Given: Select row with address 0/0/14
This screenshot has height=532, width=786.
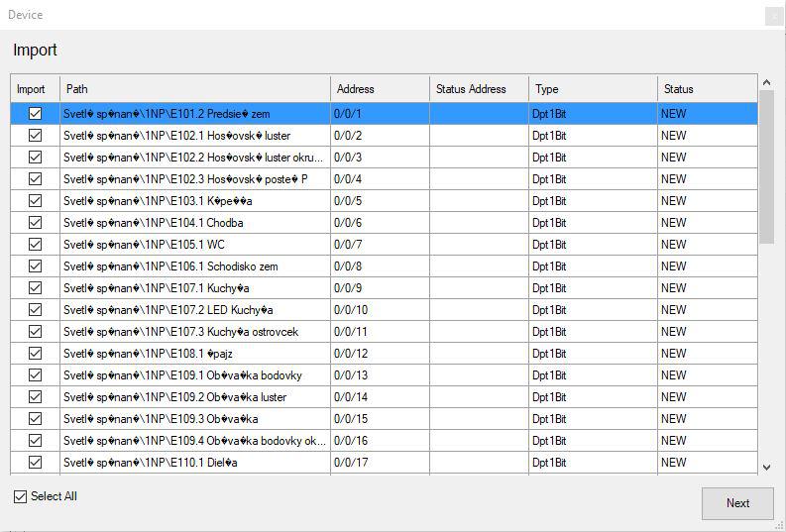Looking at the screenshot, I should pos(194,397).
